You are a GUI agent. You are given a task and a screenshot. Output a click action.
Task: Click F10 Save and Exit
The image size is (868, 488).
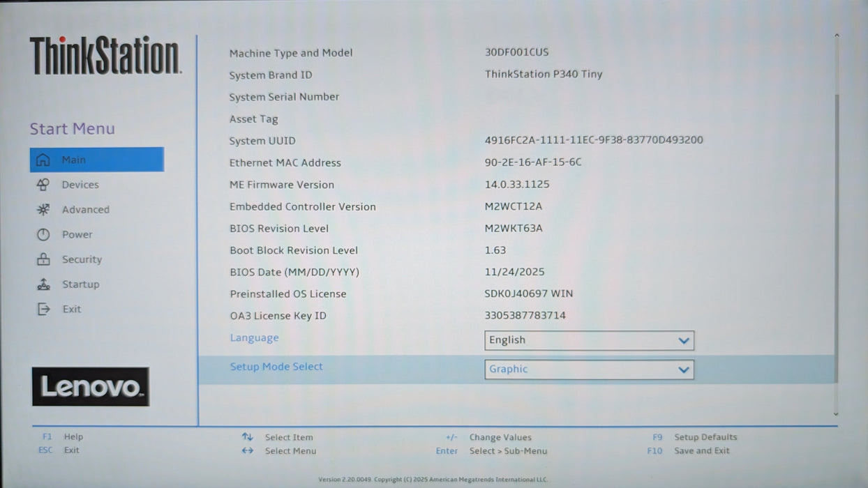(x=688, y=451)
